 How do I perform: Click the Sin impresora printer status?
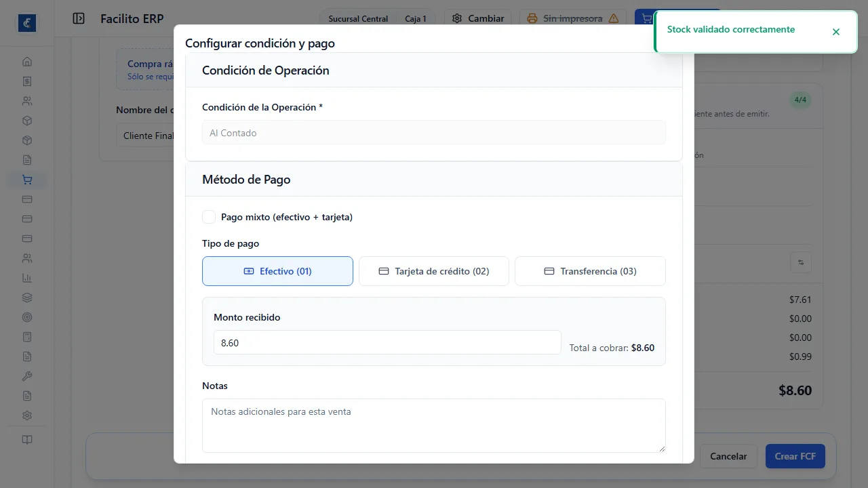[572, 19]
